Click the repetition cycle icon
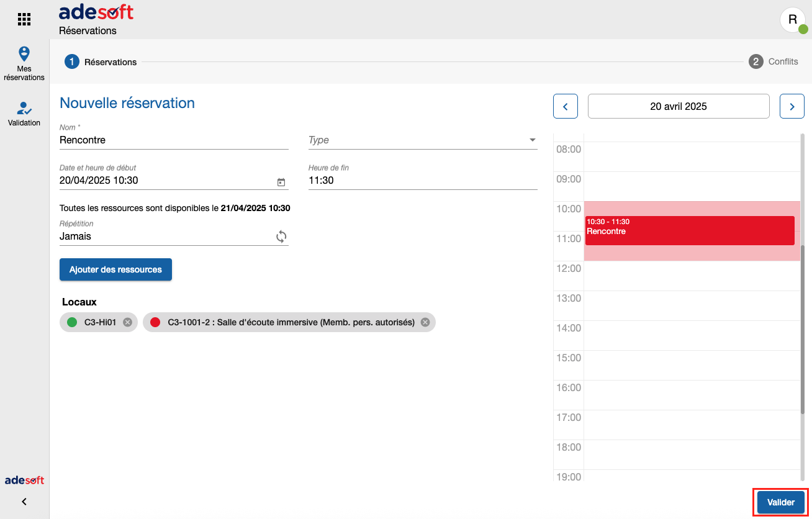 (x=281, y=237)
